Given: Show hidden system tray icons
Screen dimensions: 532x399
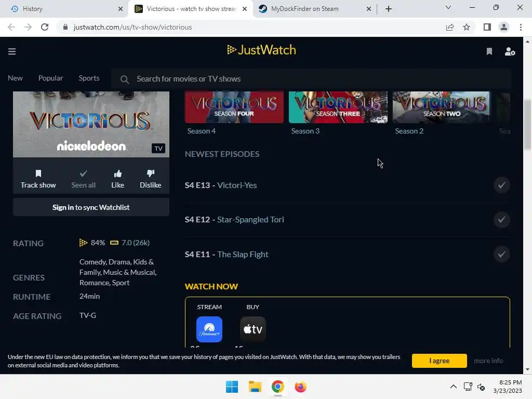Looking at the screenshot, I should tap(453, 387).
